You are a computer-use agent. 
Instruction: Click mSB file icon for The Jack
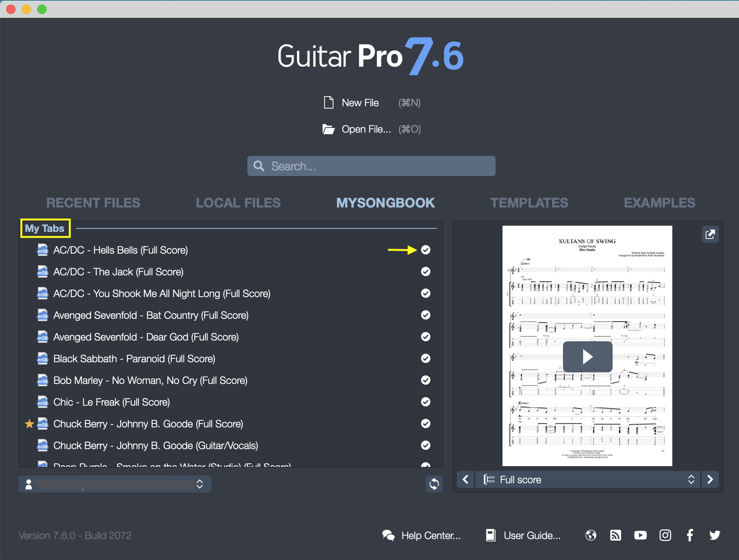coord(43,272)
